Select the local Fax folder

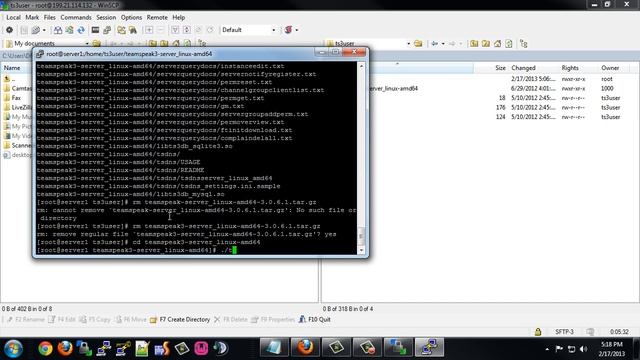click(16, 98)
